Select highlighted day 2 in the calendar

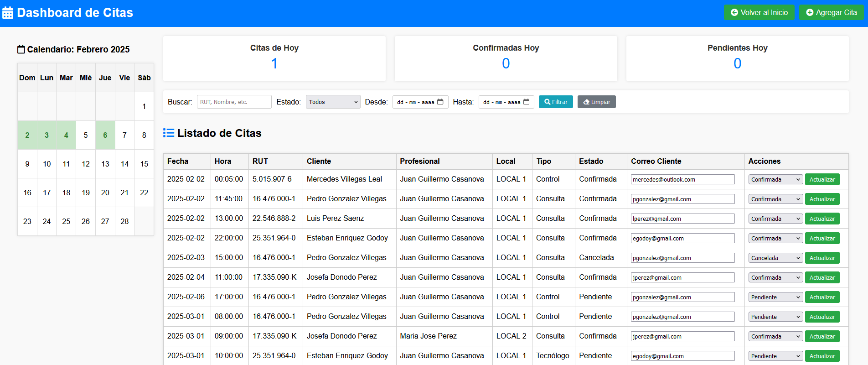click(27, 135)
